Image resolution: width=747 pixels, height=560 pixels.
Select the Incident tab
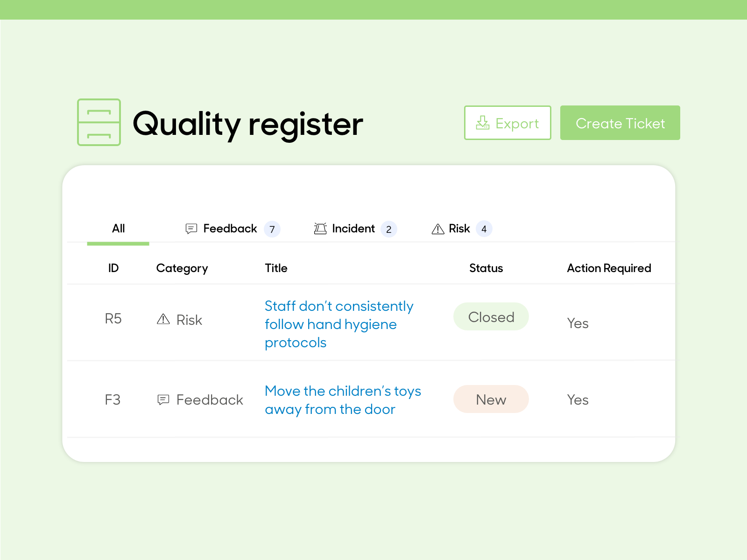click(x=353, y=229)
